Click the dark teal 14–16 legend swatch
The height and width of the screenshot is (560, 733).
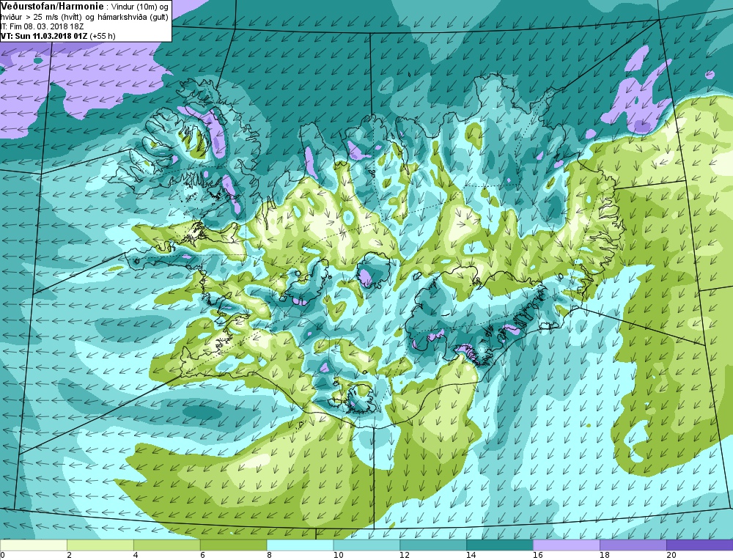point(500,545)
